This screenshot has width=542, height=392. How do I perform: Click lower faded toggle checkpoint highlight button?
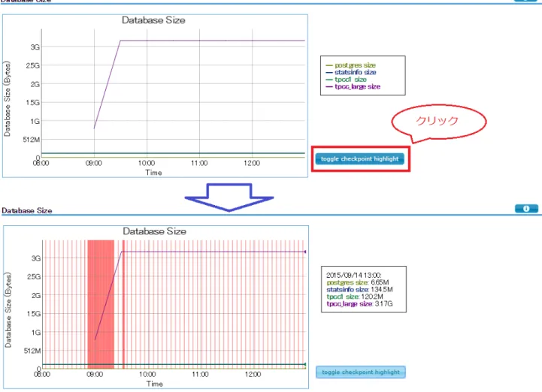(x=361, y=372)
